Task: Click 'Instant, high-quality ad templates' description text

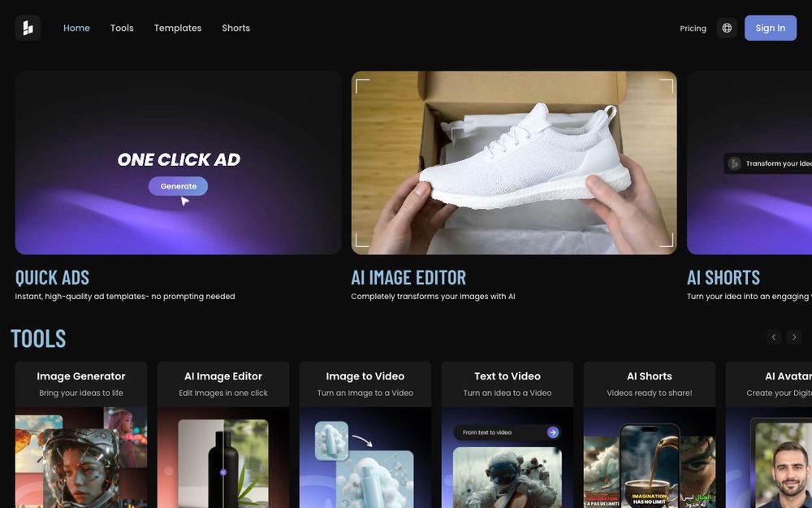Action: [125, 297]
